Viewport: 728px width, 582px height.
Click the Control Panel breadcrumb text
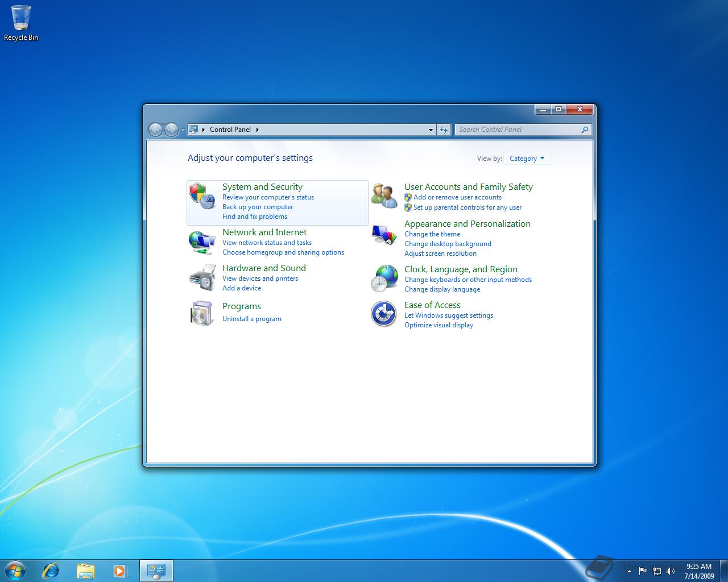(x=230, y=130)
